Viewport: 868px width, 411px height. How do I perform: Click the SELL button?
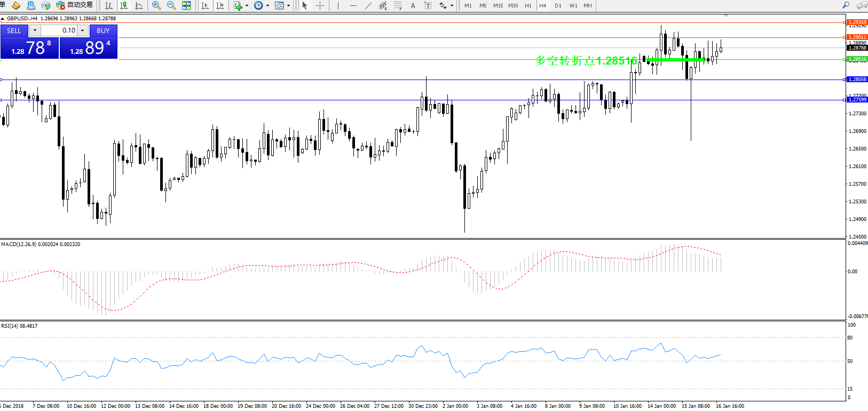point(14,30)
